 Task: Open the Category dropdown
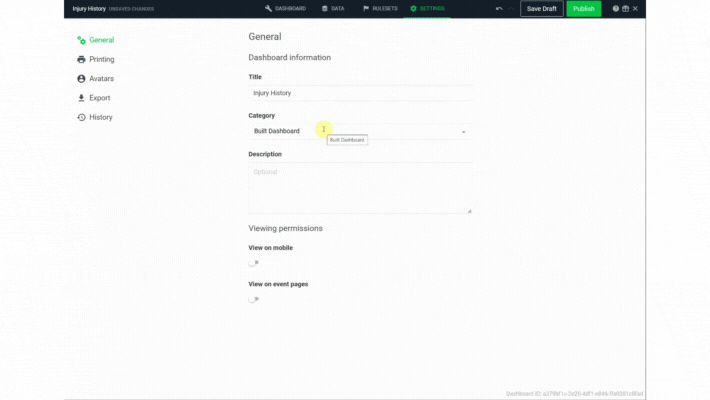[360, 131]
